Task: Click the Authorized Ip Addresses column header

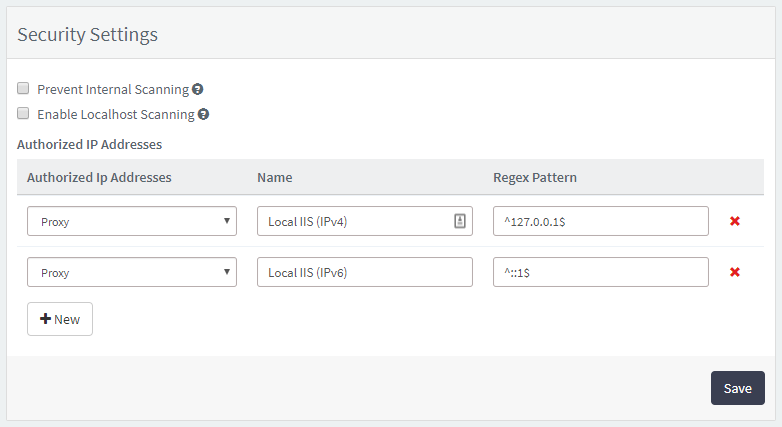Action: coord(99,178)
